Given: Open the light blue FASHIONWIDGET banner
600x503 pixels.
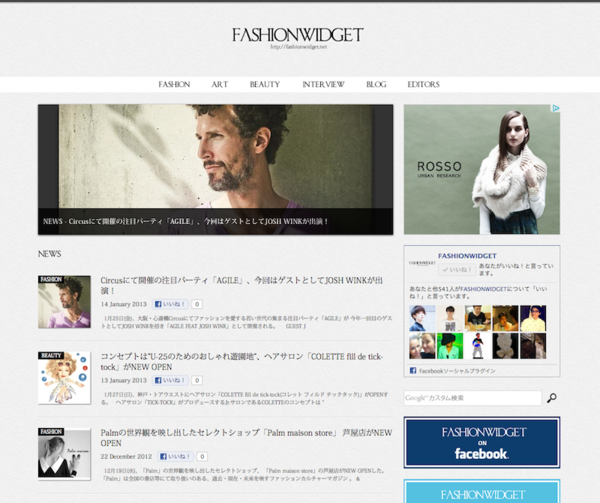Looking at the screenshot, I should [482, 492].
